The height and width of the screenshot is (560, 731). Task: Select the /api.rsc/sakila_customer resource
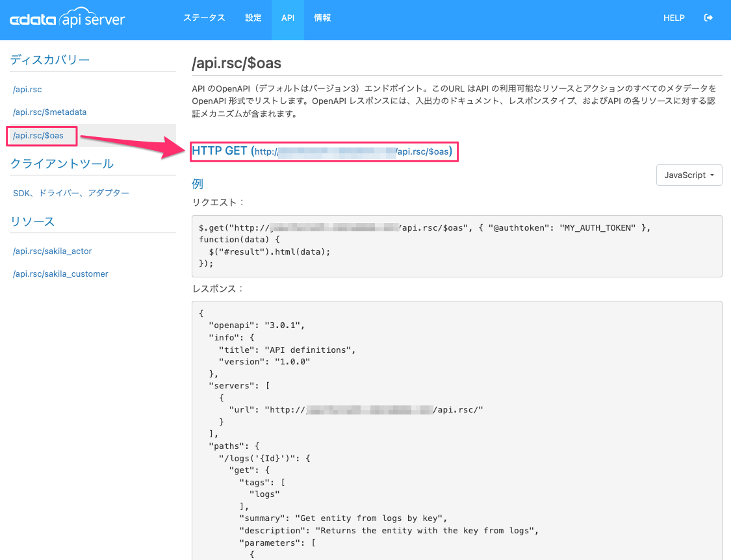click(60, 274)
